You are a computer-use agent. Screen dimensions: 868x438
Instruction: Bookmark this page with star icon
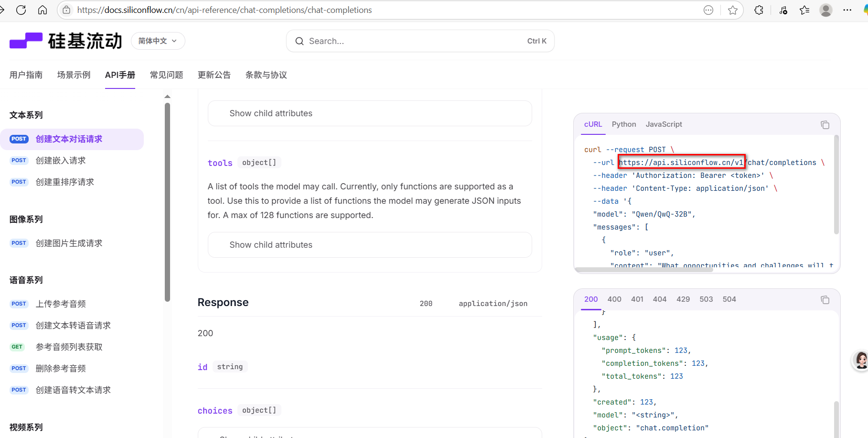click(x=732, y=10)
